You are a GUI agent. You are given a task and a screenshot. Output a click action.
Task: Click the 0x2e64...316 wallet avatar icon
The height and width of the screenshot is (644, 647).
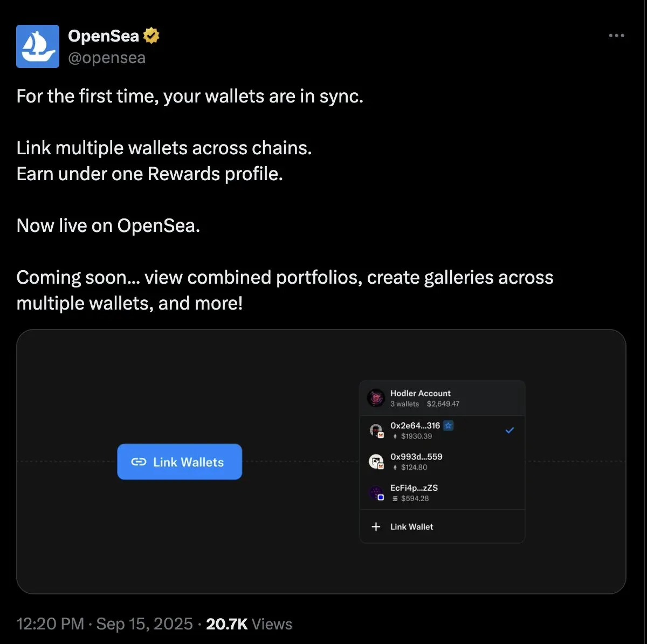click(376, 430)
